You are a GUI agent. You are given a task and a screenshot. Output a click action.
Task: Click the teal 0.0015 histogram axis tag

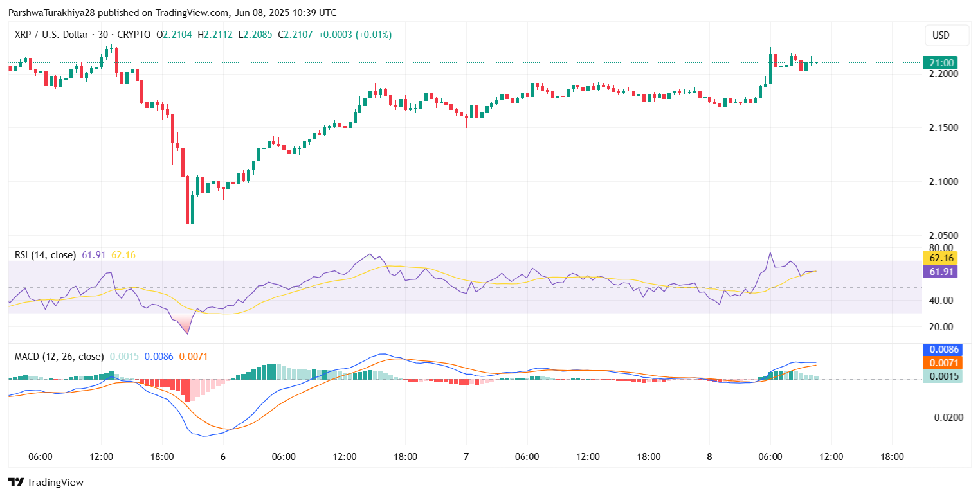point(941,376)
